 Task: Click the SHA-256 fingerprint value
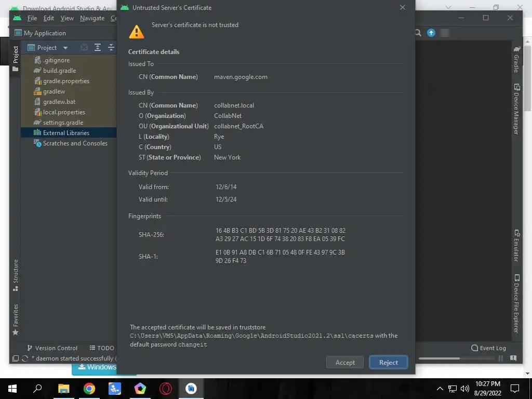pyautogui.click(x=280, y=234)
